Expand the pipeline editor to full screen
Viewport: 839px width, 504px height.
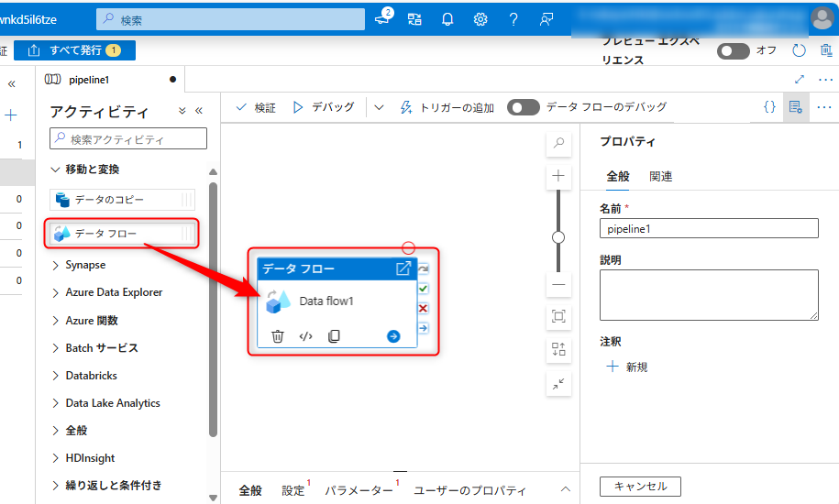[x=800, y=80]
